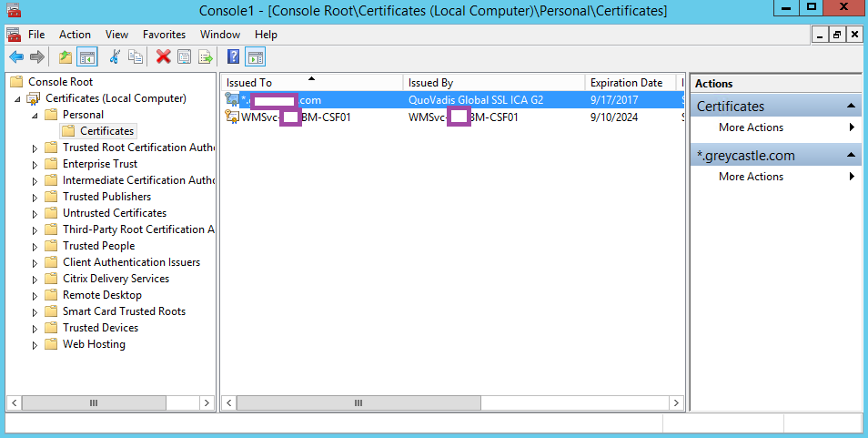868x438 pixels.
Task: Click QuoVadis Global SSL ICA G2 cell
Action: pyautogui.click(x=476, y=100)
